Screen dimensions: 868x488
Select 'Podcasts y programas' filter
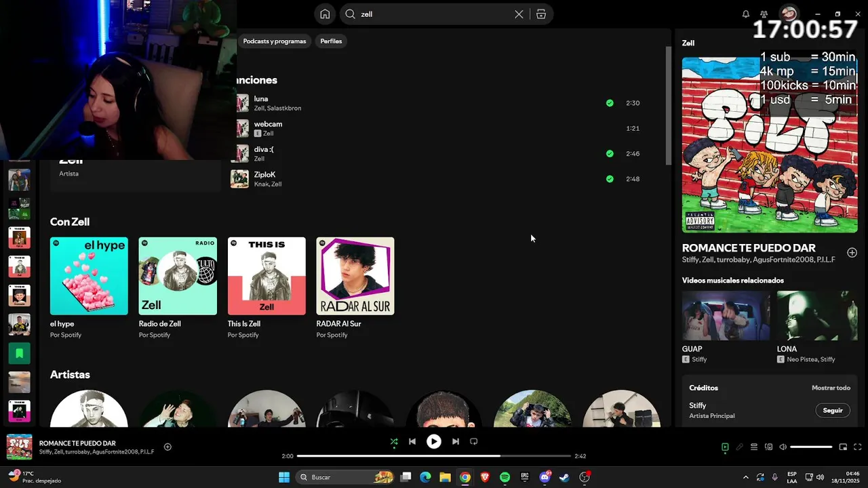[275, 41]
